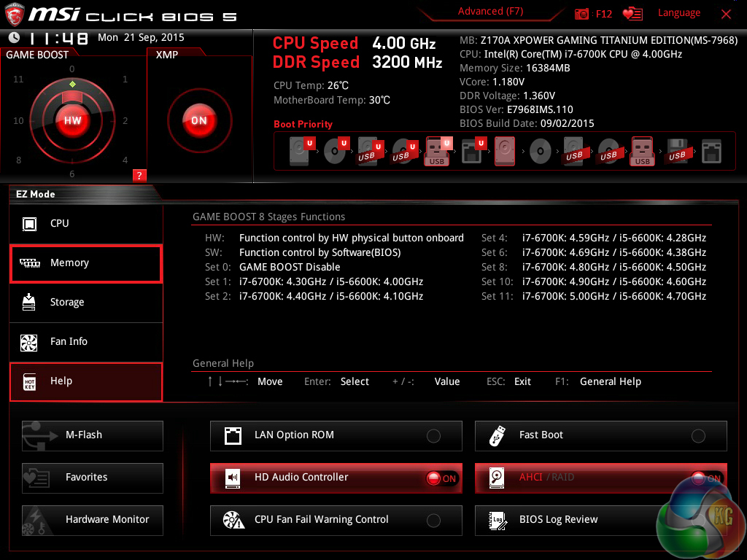
Task: Enable LAN Option ROM
Action: click(336, 435)
